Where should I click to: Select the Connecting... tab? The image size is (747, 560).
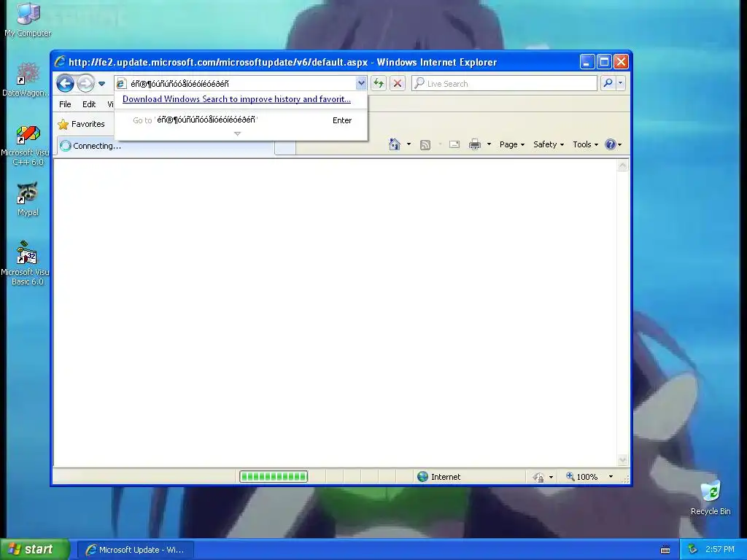(166, 146)
